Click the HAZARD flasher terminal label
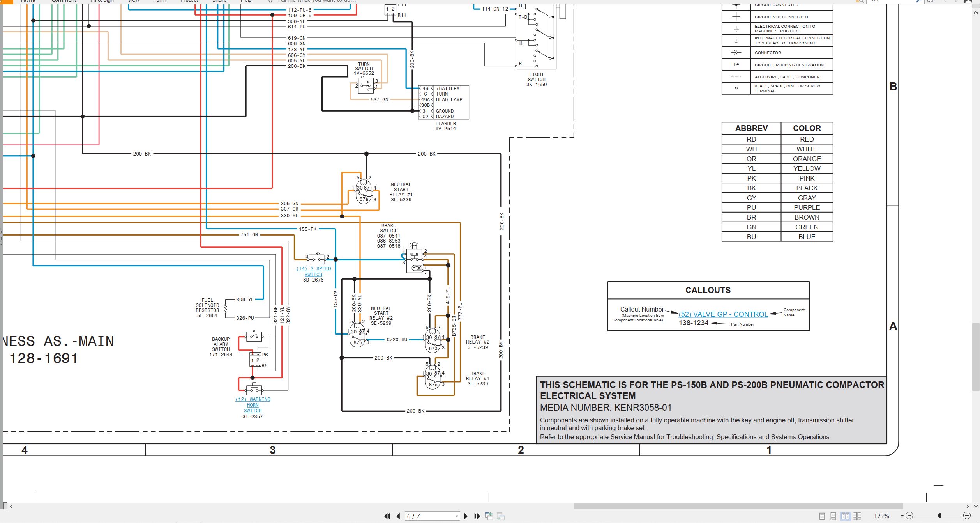 [x=445, y=117]
